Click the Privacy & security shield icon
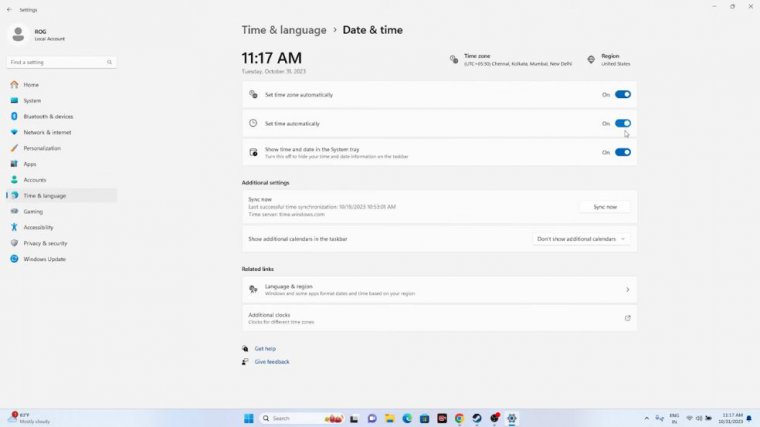760x427 pixels. [14, 243]
